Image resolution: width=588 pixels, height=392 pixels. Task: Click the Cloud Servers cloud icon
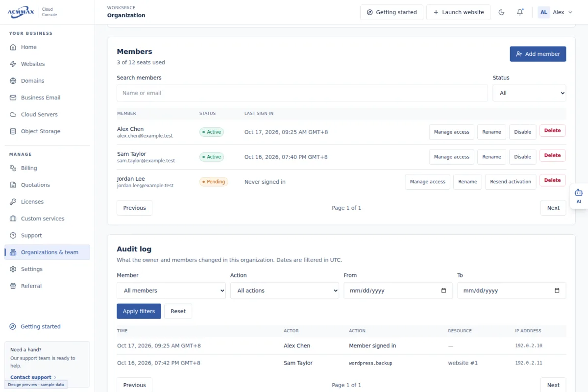[13, 114]
